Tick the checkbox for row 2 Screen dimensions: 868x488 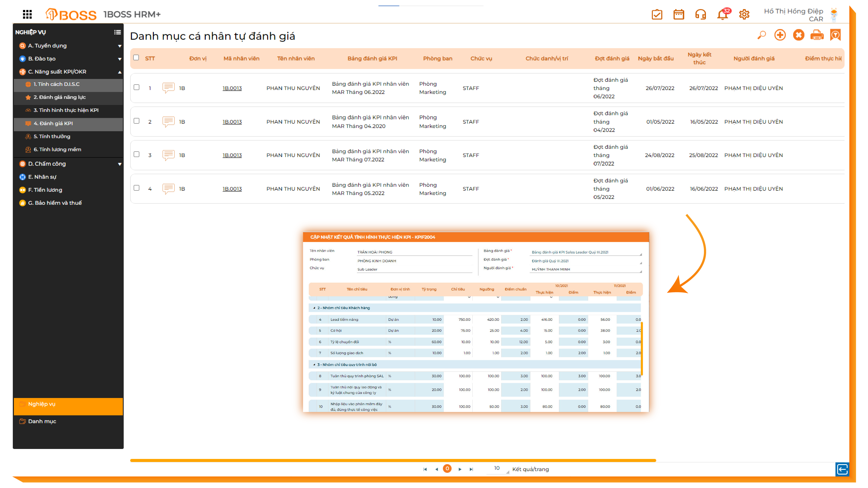[136, 121]
